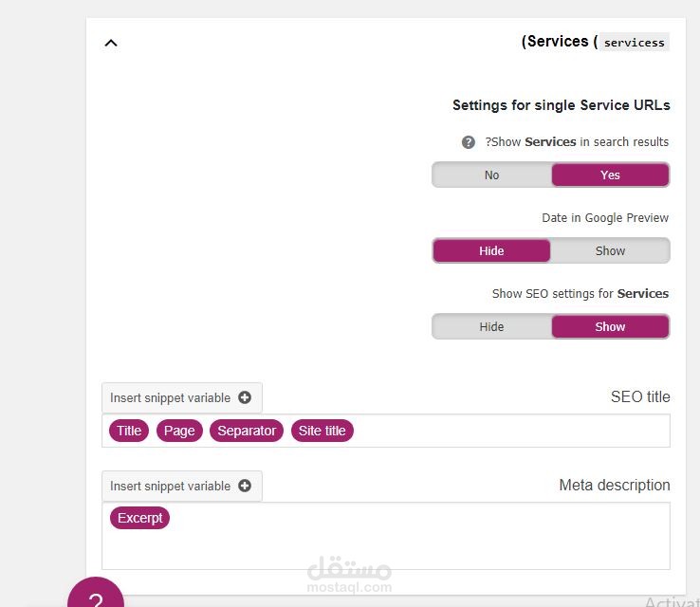Open the purple question mark help button

(x=95, y=596)
